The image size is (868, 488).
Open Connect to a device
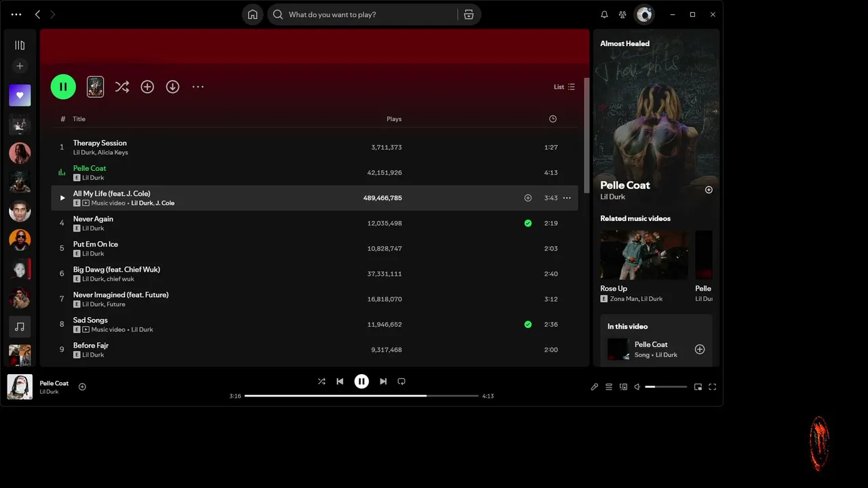tap(623, 387)
